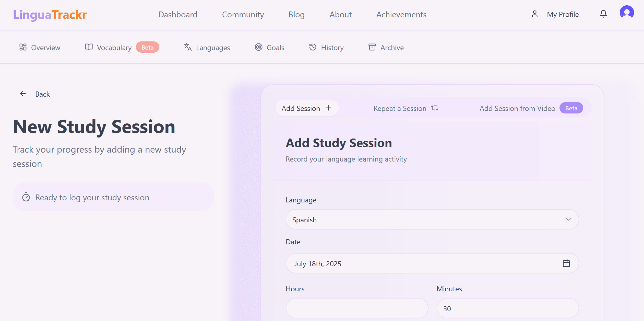
Task: Click the back arrow icon
Action: tap(23, 94)
